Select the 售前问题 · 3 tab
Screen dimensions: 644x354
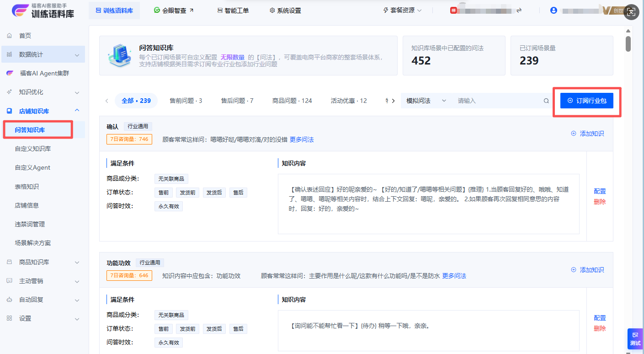tap(186, 101)
